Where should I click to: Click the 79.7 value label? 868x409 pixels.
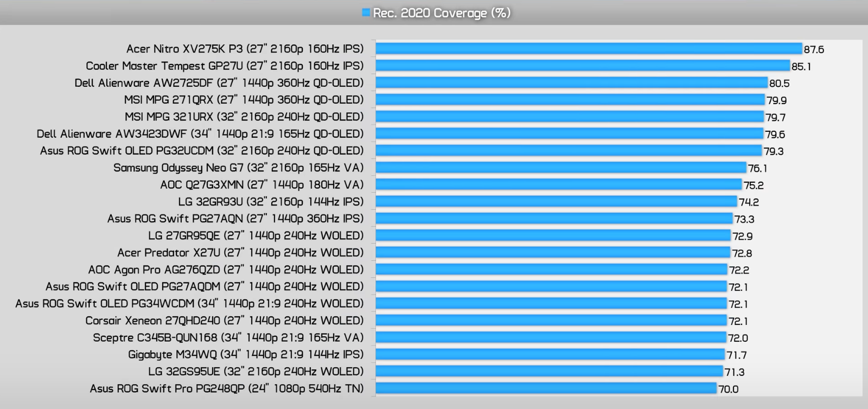click(x=776, y=118)
